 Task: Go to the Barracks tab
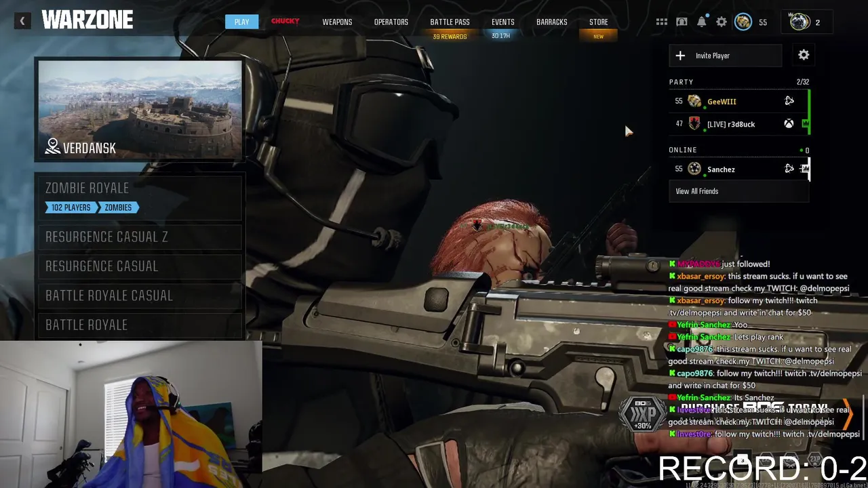pos(552,22)
